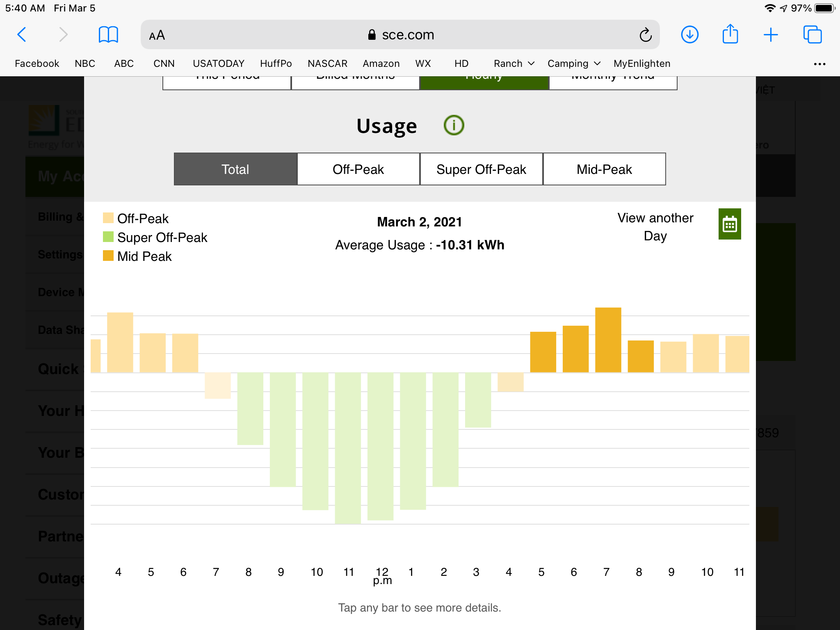Open the bookmarks book icon
The height and width of the screenshot is (630, 840).
pos(108,34)
